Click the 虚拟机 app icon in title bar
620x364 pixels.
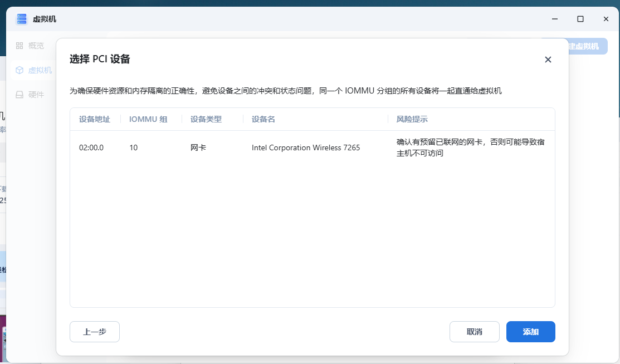pos(22,19)
